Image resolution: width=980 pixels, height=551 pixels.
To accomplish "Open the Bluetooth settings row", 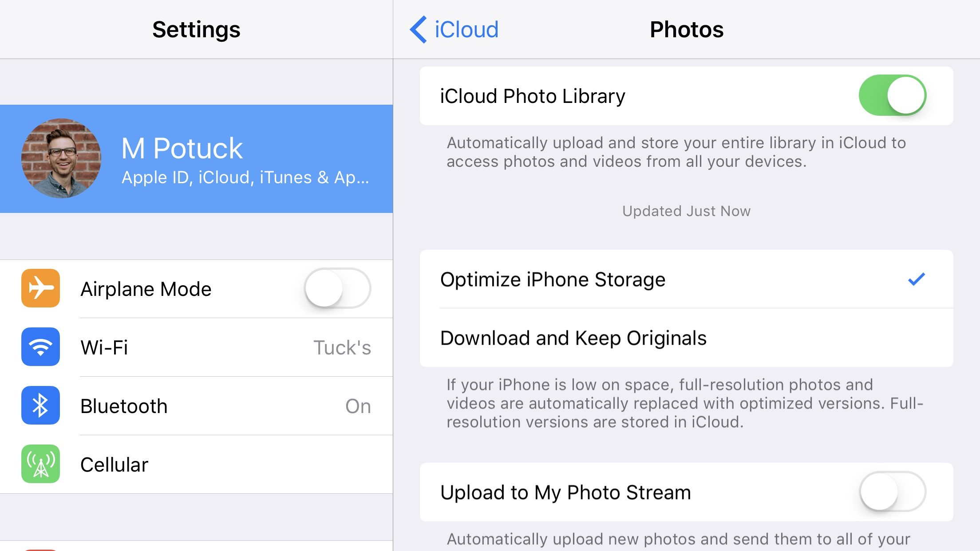I will click(x=196, y=406).
